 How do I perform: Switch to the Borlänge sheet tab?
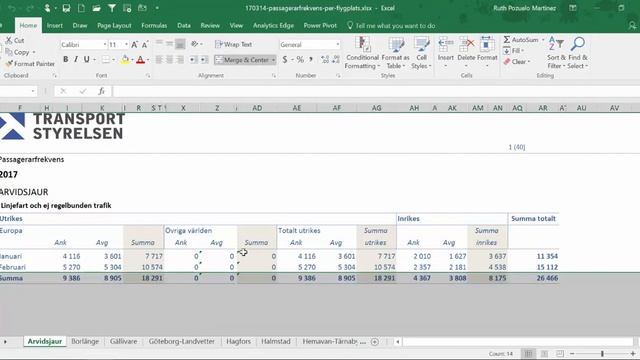coord(85,341)
